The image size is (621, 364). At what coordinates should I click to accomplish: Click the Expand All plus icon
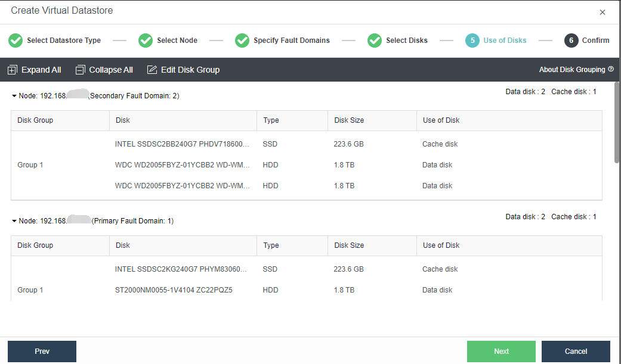13,70
